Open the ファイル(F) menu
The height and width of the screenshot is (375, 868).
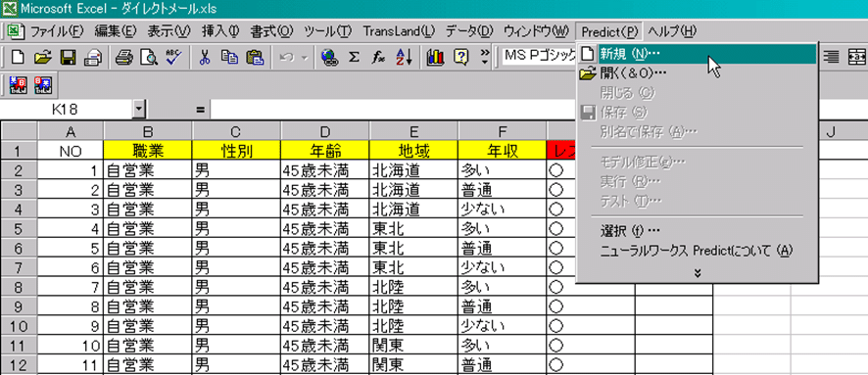click(57, 31)
